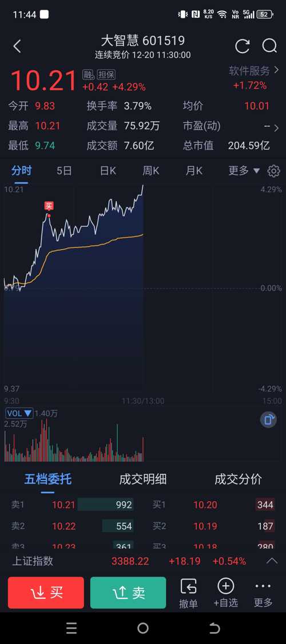Tap the green 卖 sell button
286x644 pixels.
[x=128, y=593]
